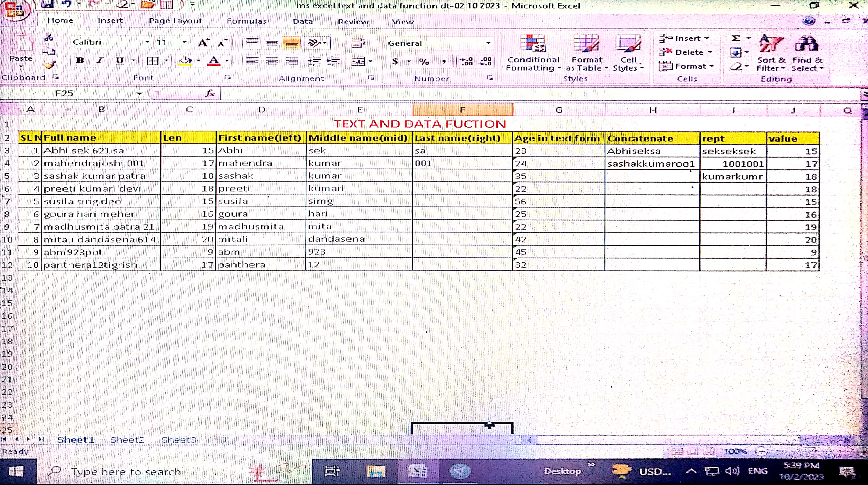
Task: Open the General number format dropdown
Action: click(x=488, y=43)
